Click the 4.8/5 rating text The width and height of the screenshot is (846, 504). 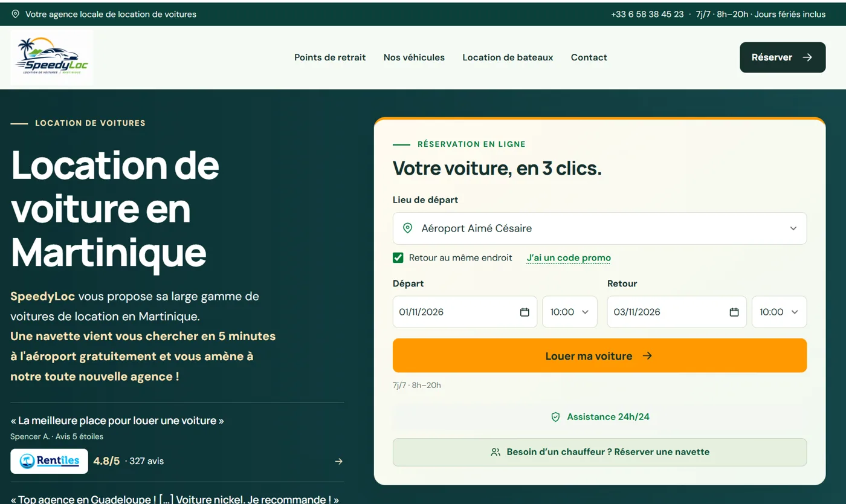106,461
